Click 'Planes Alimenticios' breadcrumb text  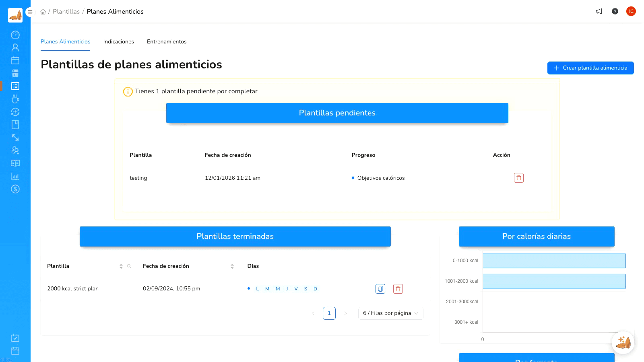click(x=115, y=12)
